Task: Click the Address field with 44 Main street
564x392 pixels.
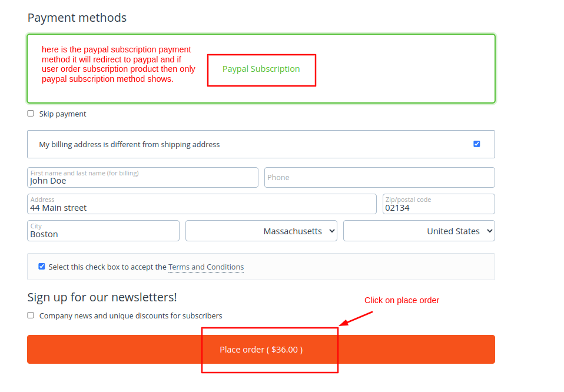Action: click(202, 204)
